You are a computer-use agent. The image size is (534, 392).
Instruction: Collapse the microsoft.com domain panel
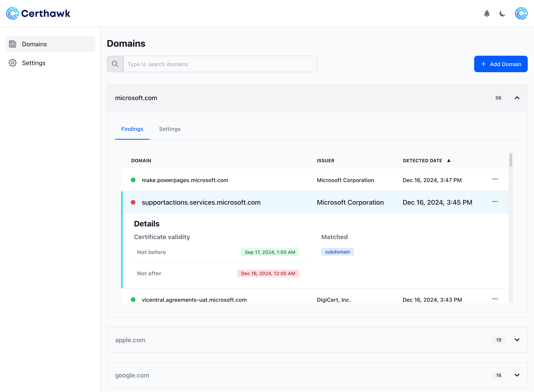click(517, 98)
